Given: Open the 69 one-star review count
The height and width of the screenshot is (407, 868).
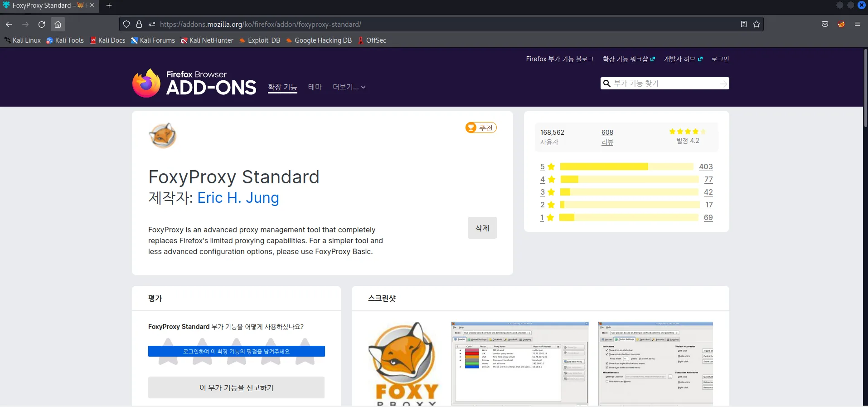Looking at the screenshot, I should pos(708,218).
